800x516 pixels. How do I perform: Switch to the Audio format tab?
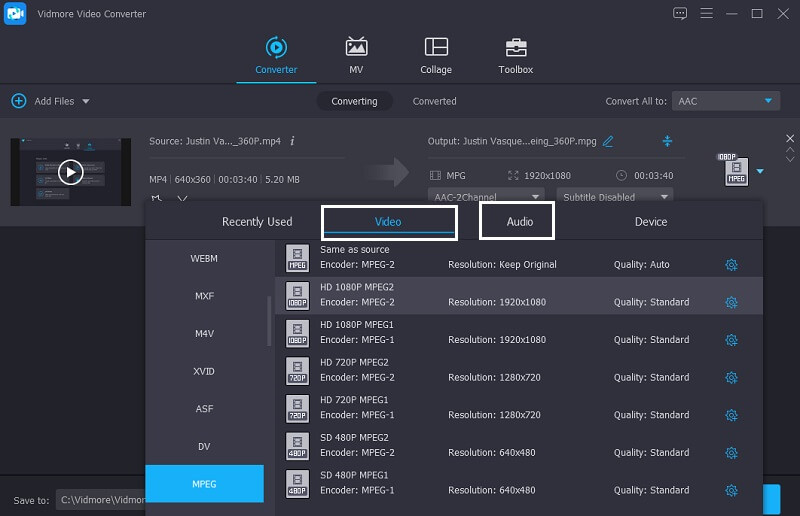(x=519, y=222)
